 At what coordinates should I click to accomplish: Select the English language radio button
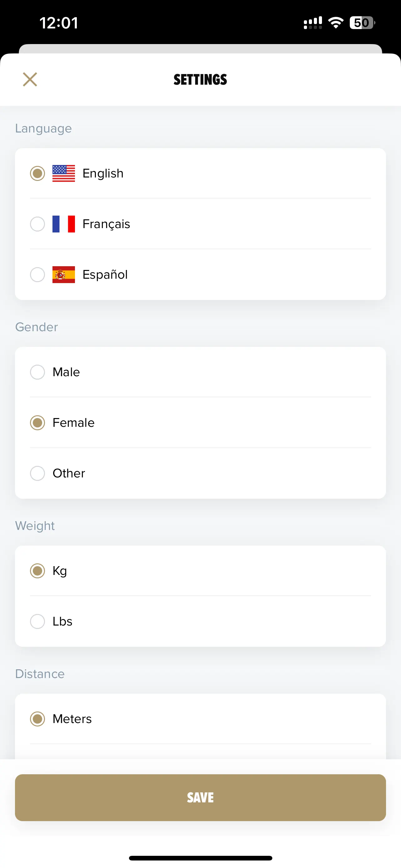click(37, 173)
